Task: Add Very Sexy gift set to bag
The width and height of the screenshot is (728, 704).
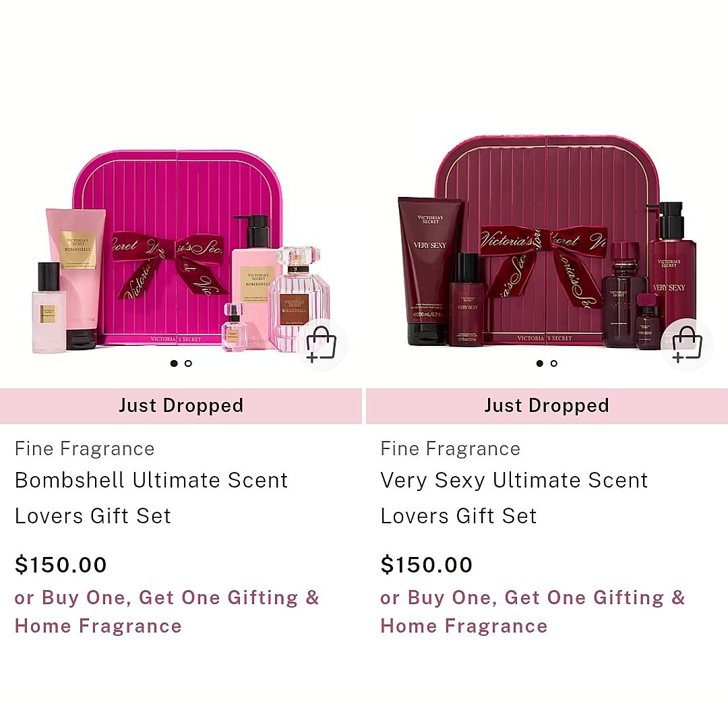Action: (687, 345)
